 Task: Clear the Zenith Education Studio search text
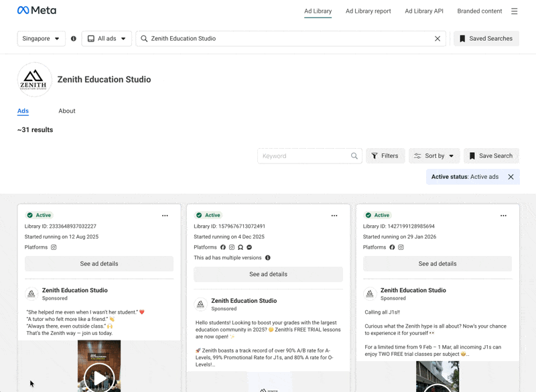click(438, 39)
